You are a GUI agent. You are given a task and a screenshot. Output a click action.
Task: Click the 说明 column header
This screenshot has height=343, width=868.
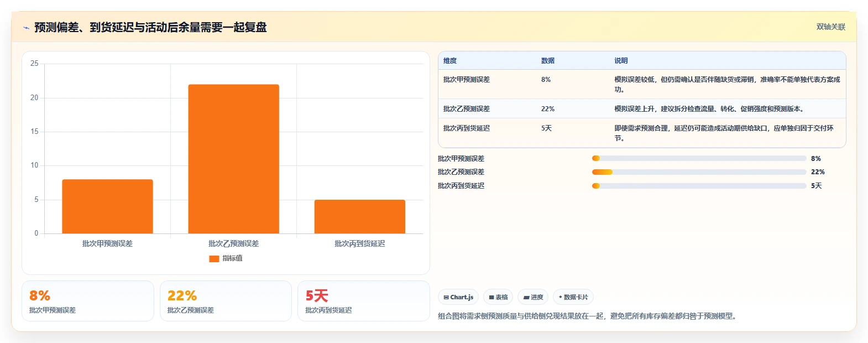coord(621,61)
